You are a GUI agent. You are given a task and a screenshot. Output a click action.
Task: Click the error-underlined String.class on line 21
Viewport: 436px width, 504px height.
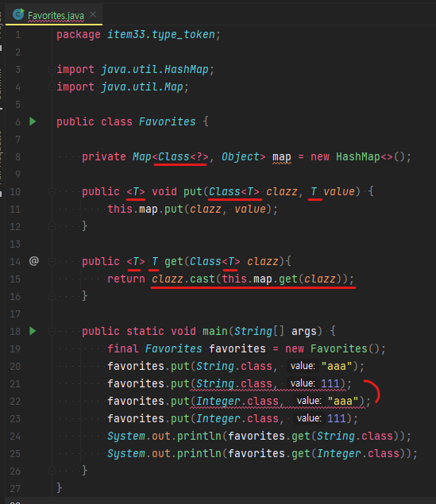(x=234, y=383)
